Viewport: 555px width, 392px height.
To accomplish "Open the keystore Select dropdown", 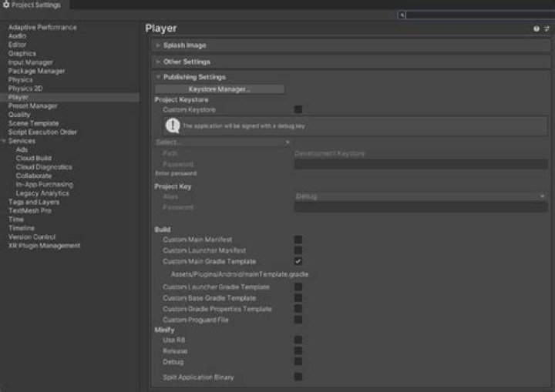I will [223, 142].
